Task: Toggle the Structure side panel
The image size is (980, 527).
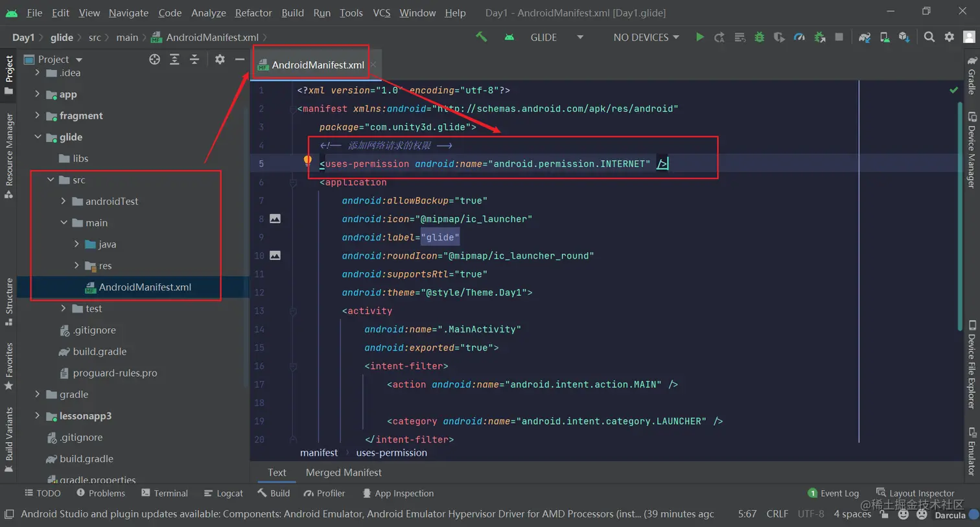Action: [x=8, y=302]
